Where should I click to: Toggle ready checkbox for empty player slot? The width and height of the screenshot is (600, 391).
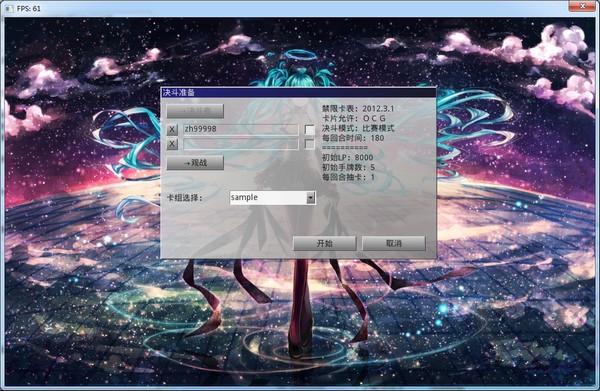[310, 144]
